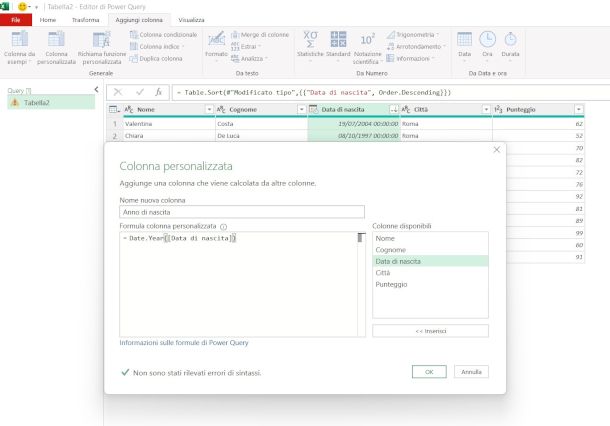
Task: Confirm the dialog with OK
Action: (x=429, y=372)
